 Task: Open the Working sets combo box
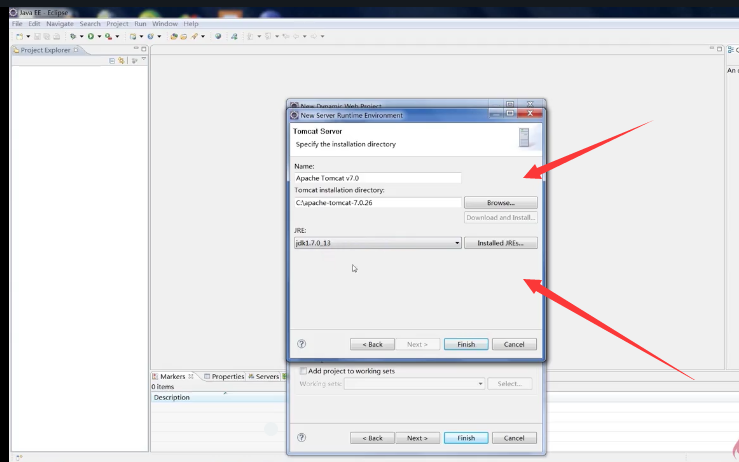click(x=414, y=384)
